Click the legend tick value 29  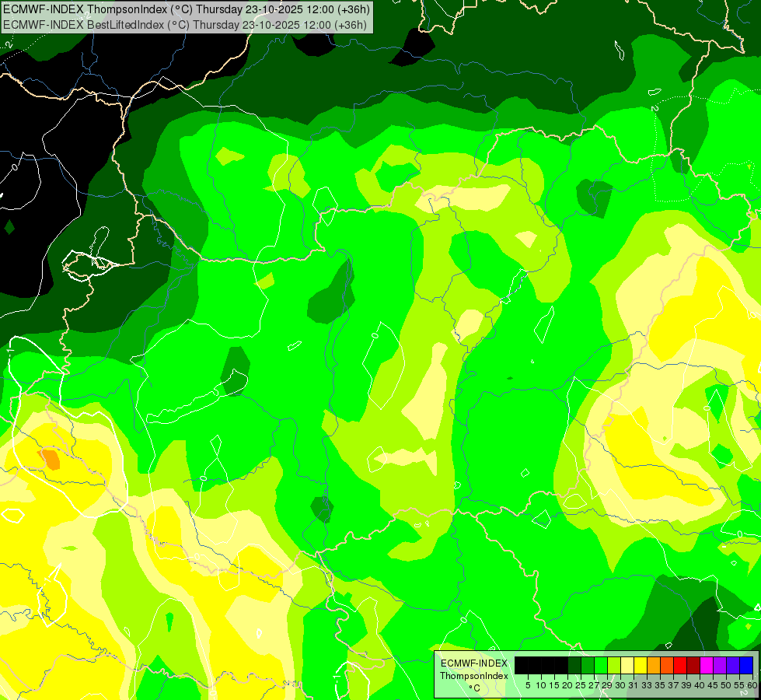click(x=607, y=685)
